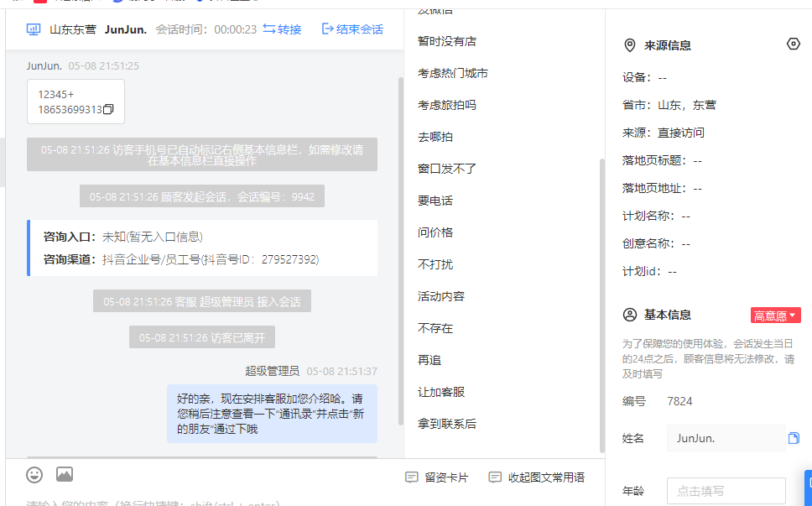Choose the quick reply 考虑旅拍吗
The height and width of the screenshot is (506, 812).
[447, 105]
